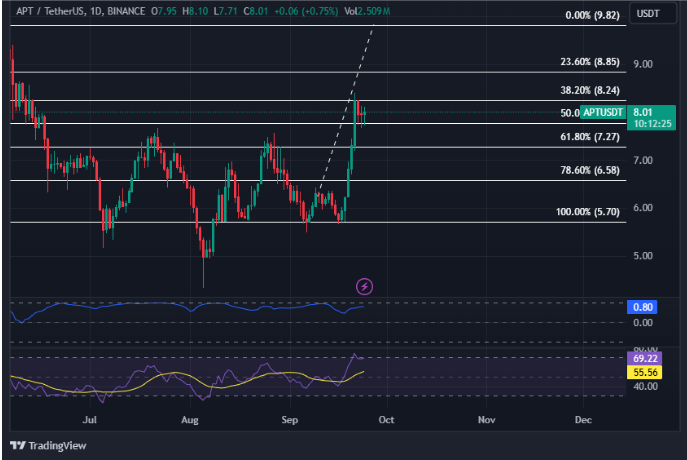Select the 0.00% (9.82) Fibonacci level

pyautogui.click(x=593, y=16)
